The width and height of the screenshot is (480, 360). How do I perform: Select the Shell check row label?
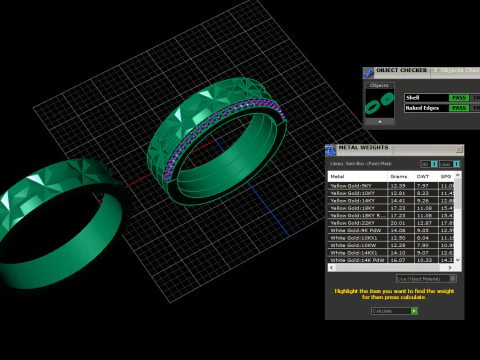point(413,98)
